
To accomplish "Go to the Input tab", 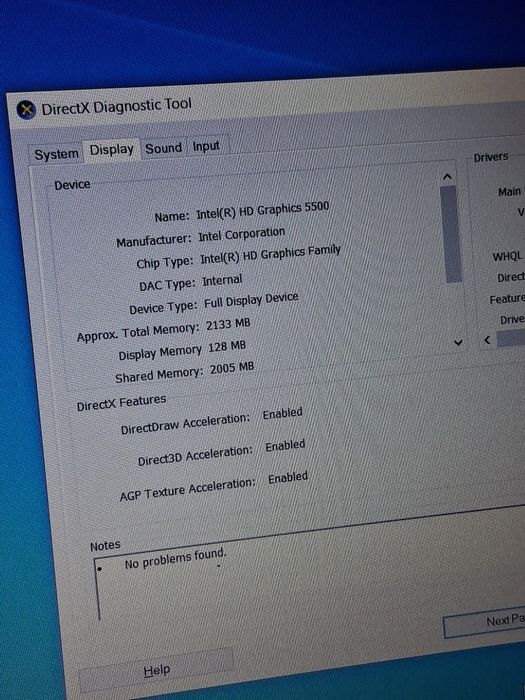I will pos(206,146).
